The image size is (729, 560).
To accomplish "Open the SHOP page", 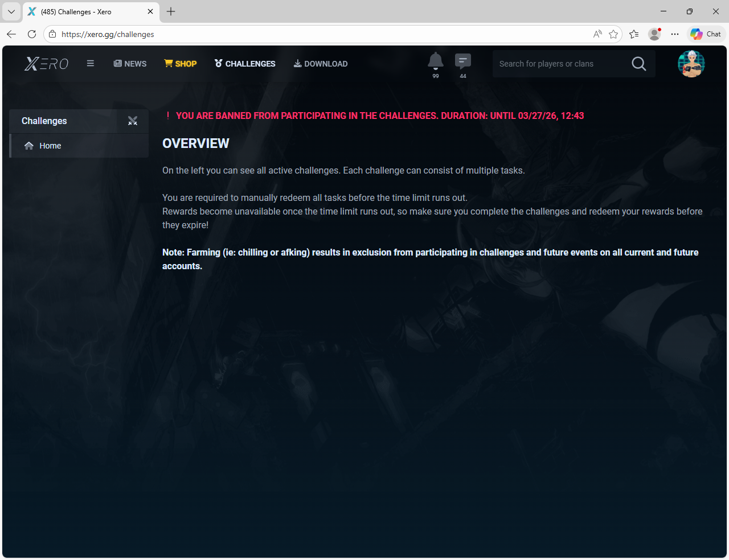I will 181,64.
